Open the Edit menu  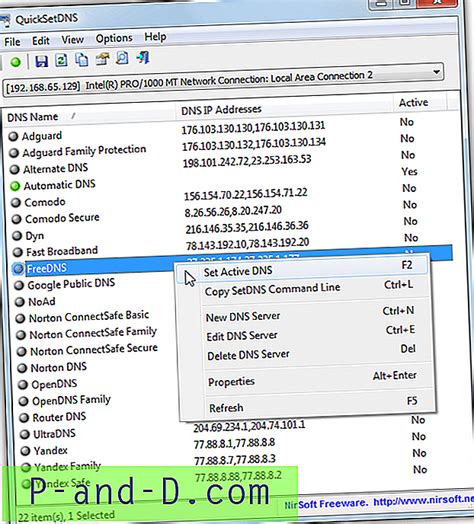coord(40,41)
